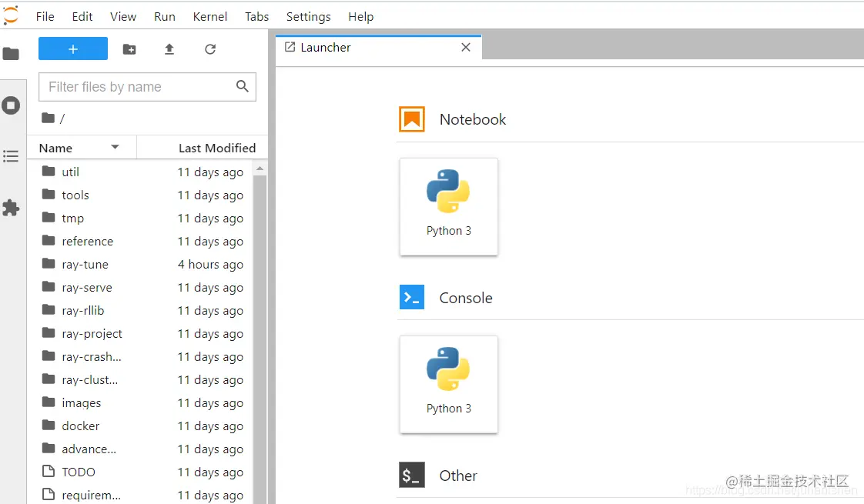This screenshot has height=504, width=864.
Task: Select the TODO file
Action: [140, 472]
